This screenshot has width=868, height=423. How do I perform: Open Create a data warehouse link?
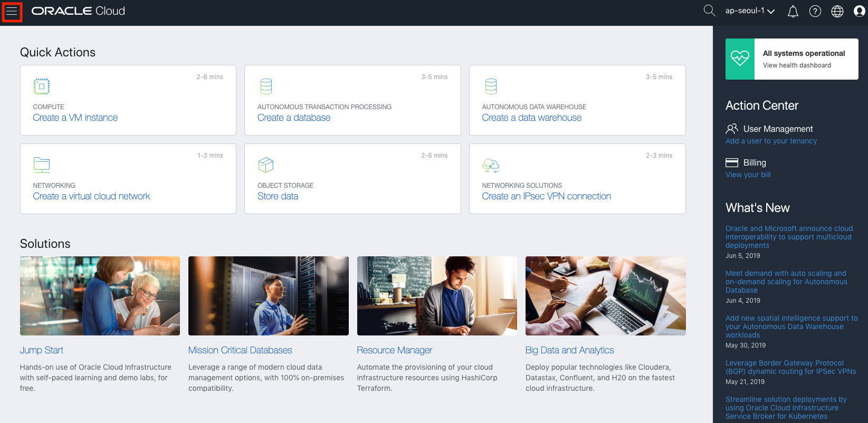pos(532,118)
